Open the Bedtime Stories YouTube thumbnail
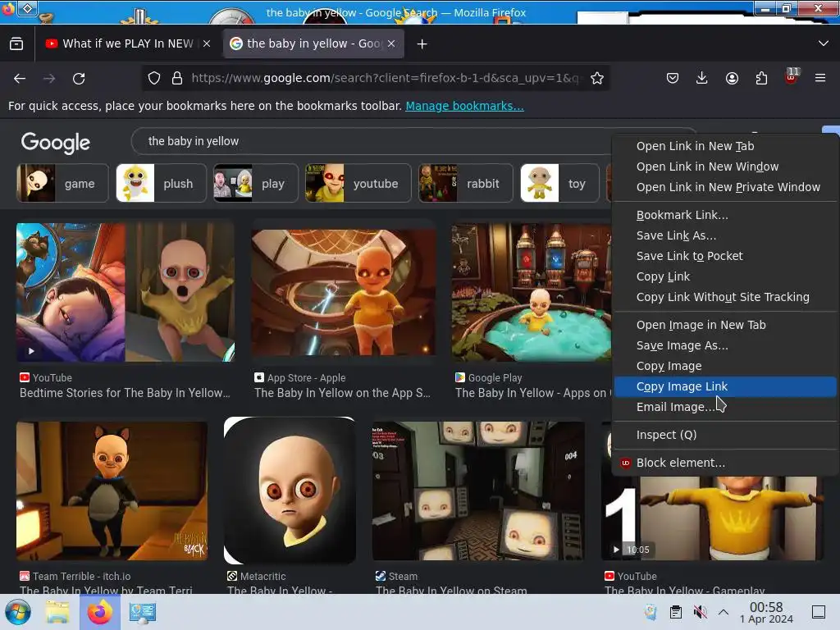The width and height of the screenshot is (840, 630). pyautogui.click(x=126, y=293)
